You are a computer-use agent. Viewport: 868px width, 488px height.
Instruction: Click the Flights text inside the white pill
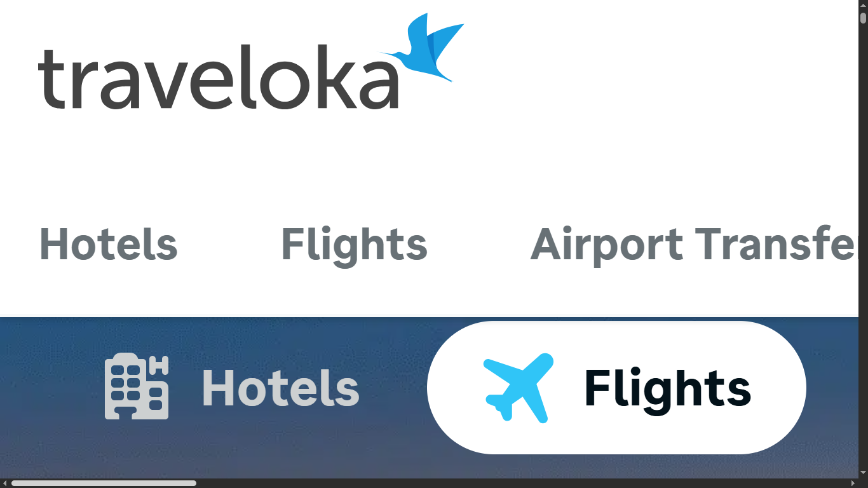point(667,388)
